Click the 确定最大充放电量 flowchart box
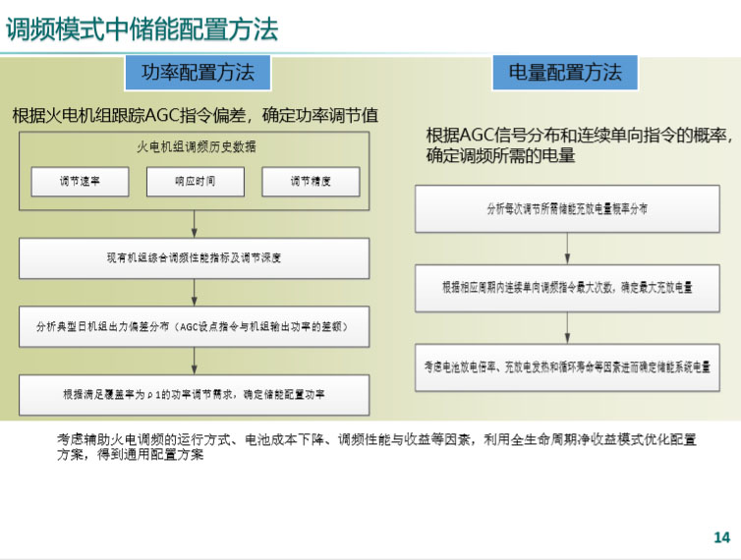This screenshot has height=560, width=741. 567,287
